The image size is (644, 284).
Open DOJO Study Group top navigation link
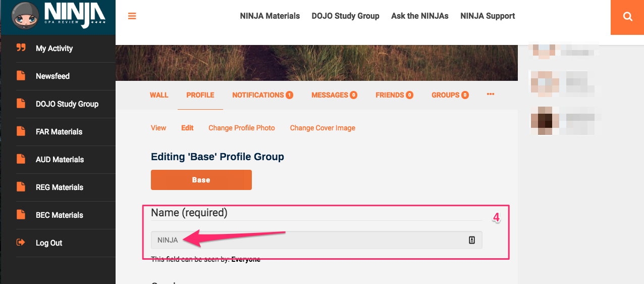click(346, 16)
